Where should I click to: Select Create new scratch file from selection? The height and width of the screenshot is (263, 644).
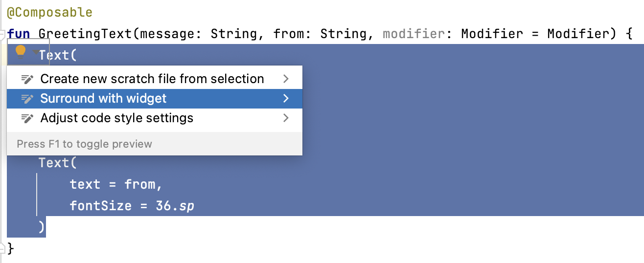click(x=152, y=79)
